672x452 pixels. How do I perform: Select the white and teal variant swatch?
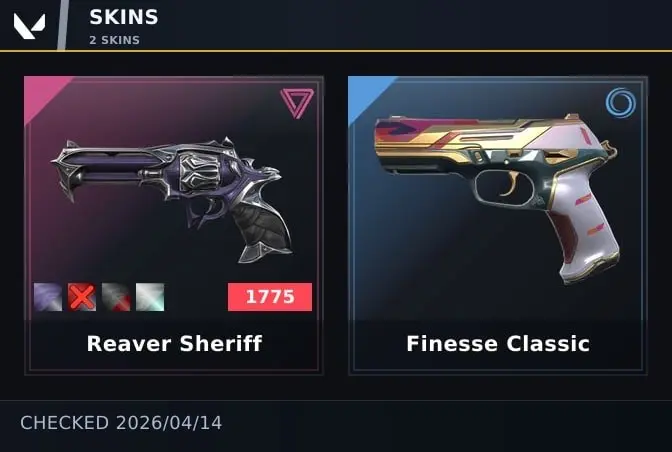click(x=150, y=297)
